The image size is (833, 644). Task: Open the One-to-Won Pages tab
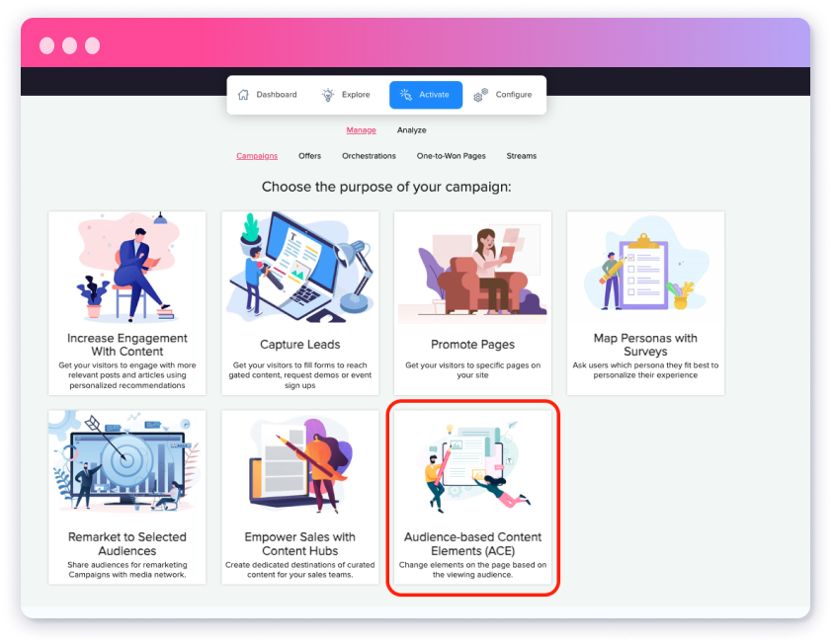pos(451,156)
